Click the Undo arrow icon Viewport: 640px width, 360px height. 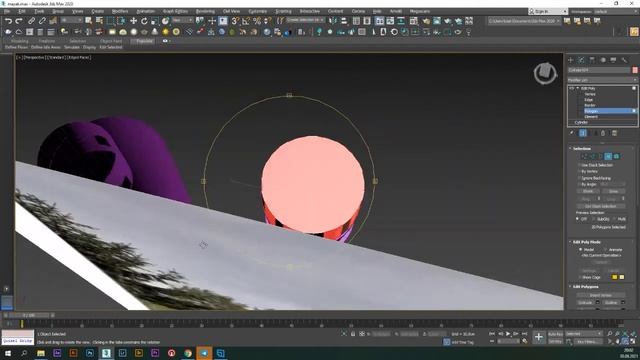tap(8, 21)
